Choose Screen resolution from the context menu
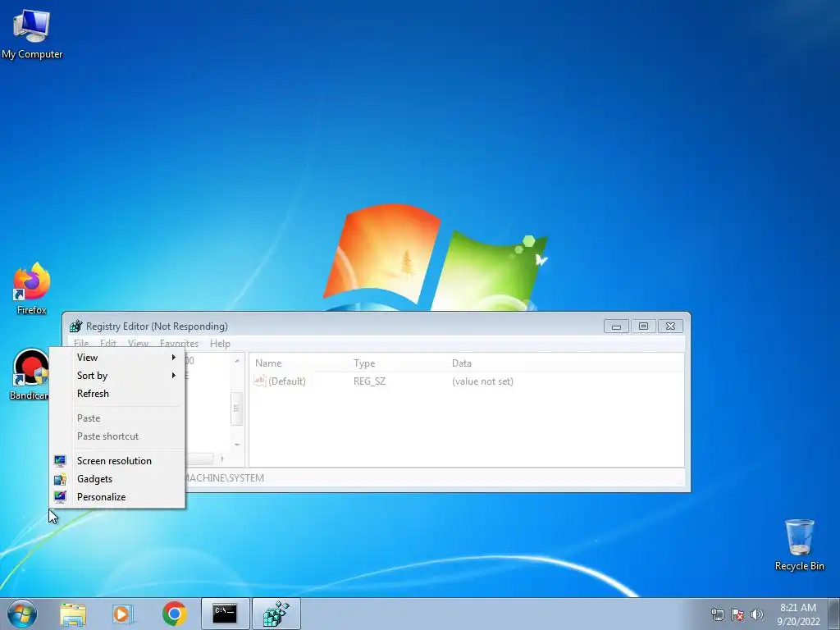Screen dimensions: 840x630 (117, 461)
